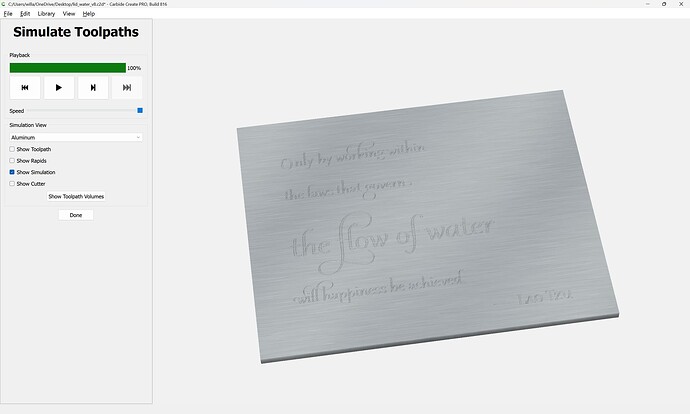
Task: Click the Carbide Create app icon in title bar
Action: (4, 4)
